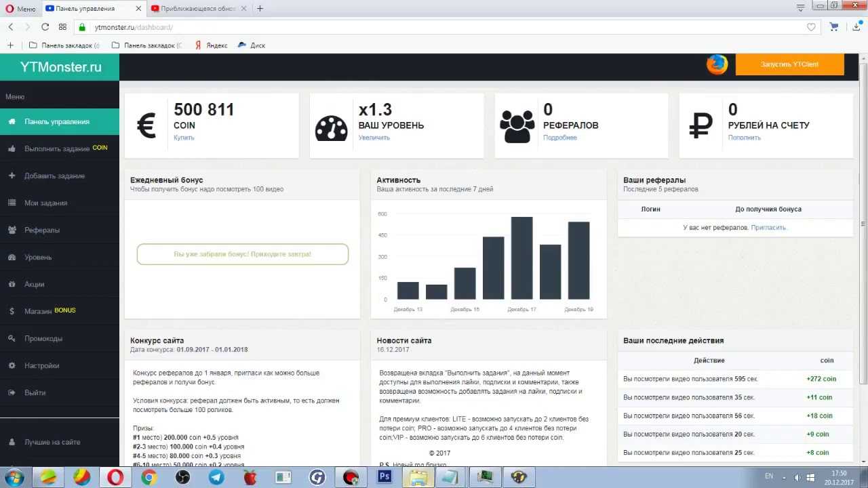Click the 16.12.2017 news date
The height and width of the screenshot is (488, 868).
tap(393, 350)
